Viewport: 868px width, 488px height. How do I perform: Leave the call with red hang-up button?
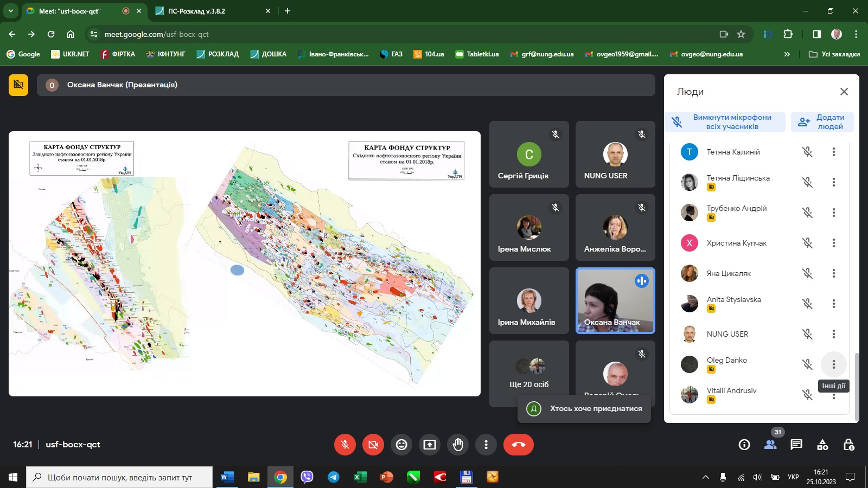pyautogui.click(x=518, y=445)
